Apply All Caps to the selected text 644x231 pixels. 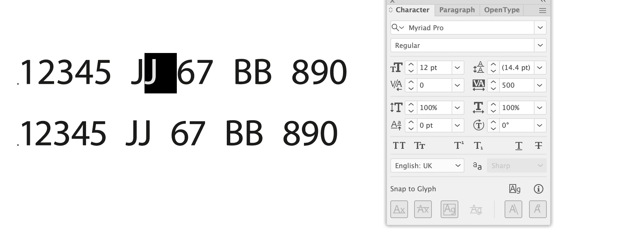[x=399, y=145]
